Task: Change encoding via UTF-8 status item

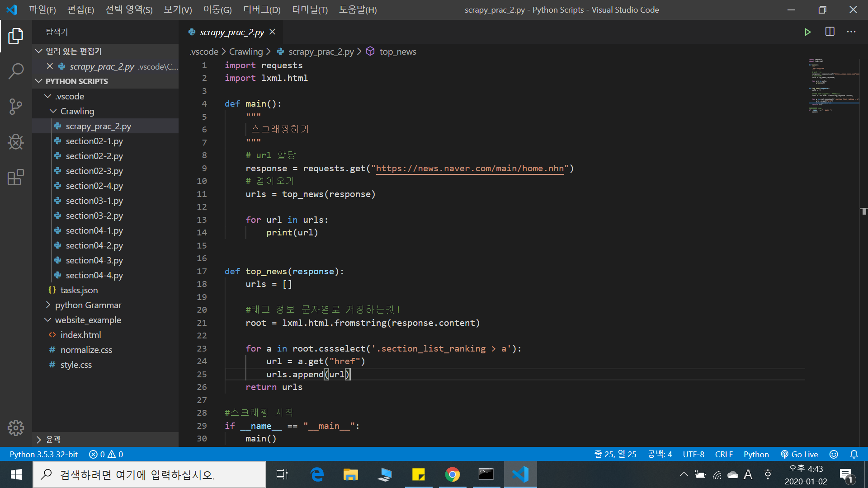Action: 693,454
